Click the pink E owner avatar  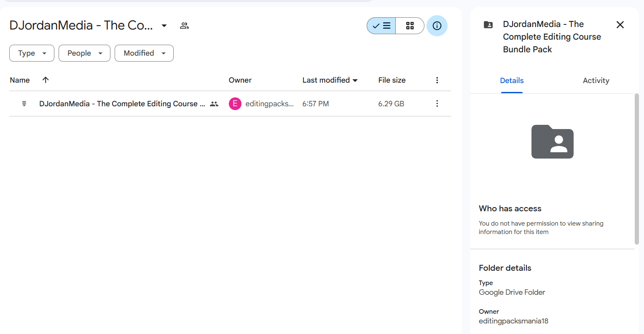click(235, 104)
